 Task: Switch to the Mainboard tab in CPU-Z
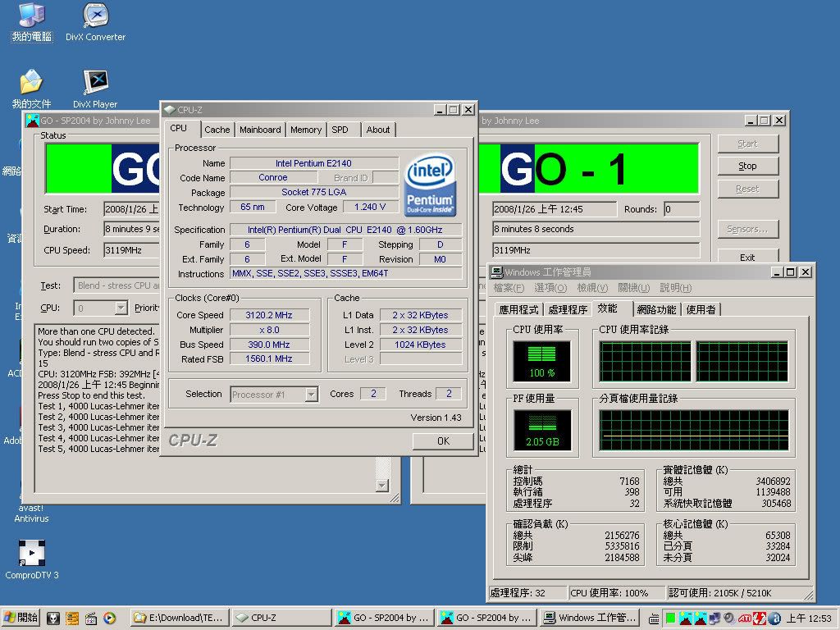tap(260, 130)
